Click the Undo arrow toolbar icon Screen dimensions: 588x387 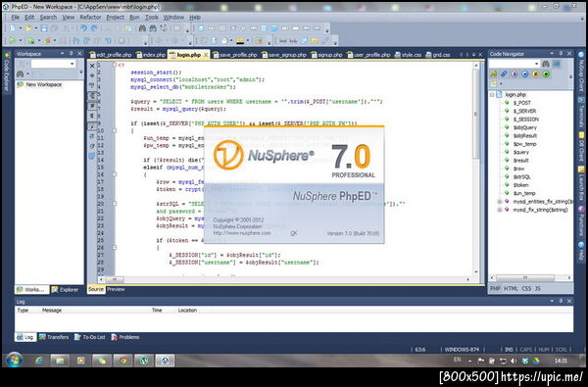(x=83, y=28)
